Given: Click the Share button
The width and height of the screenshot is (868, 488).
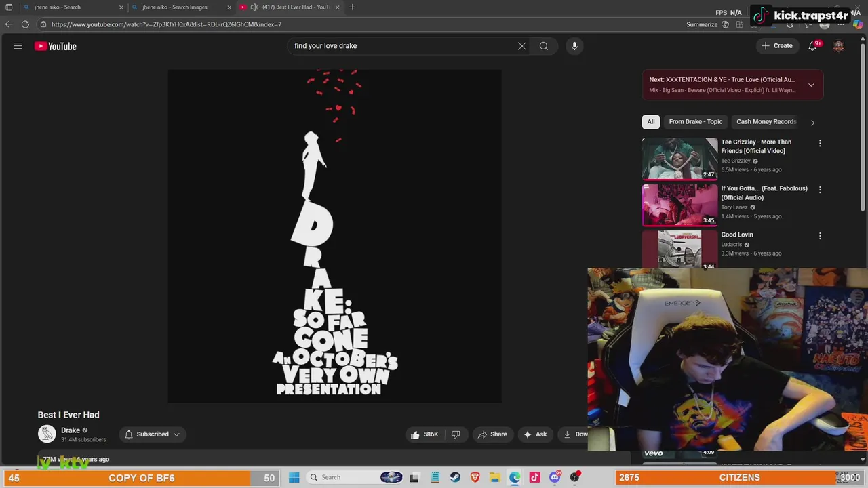Looking at the screenshot, I should (x=492, y=434).
